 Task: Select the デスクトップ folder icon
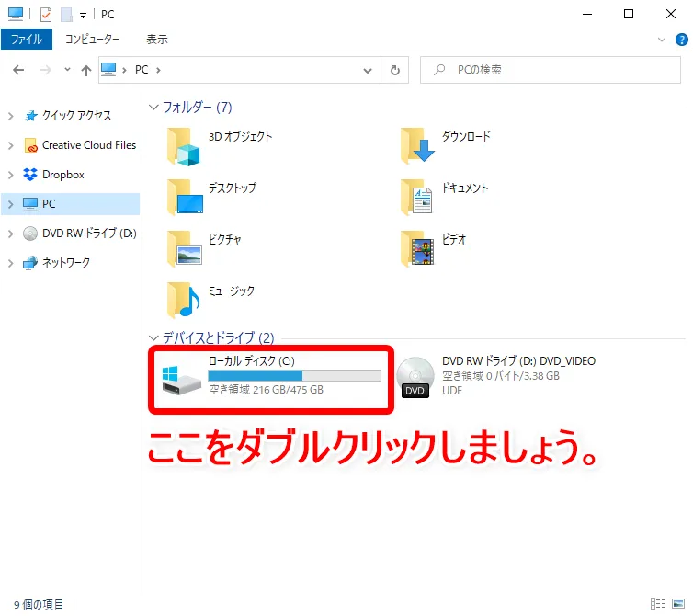coord(185,198)
